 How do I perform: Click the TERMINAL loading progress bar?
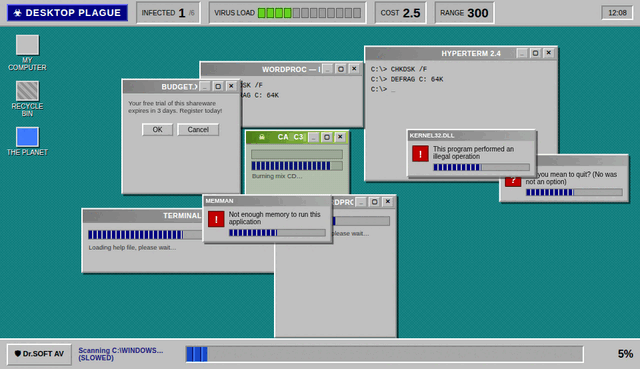(145, 235)
